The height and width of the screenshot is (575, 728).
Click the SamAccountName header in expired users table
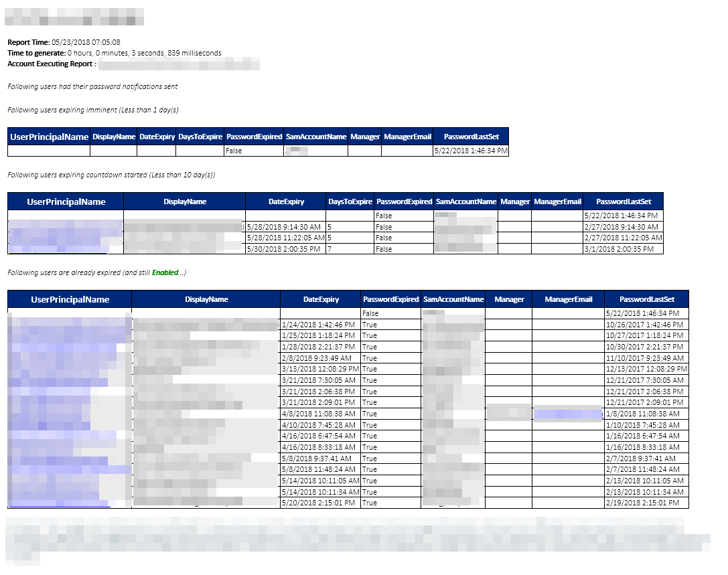tap(453, 299)
